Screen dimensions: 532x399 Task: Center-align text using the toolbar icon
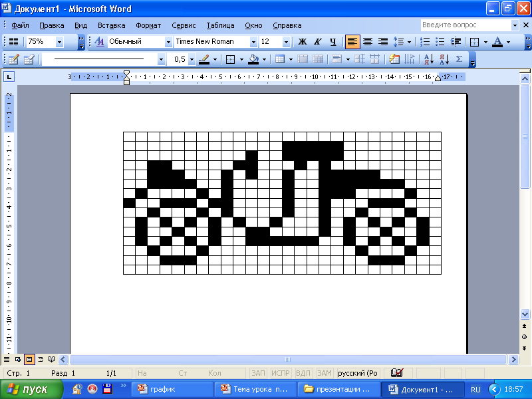[x=367, y=42]
